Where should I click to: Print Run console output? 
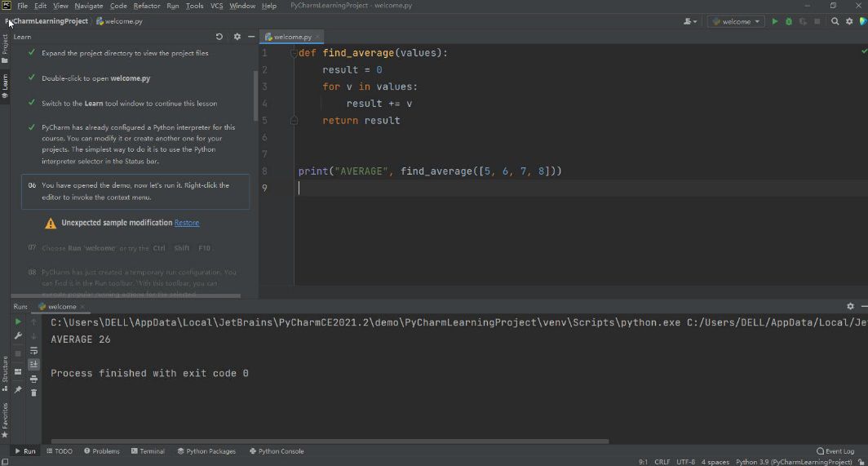point(33,379)
